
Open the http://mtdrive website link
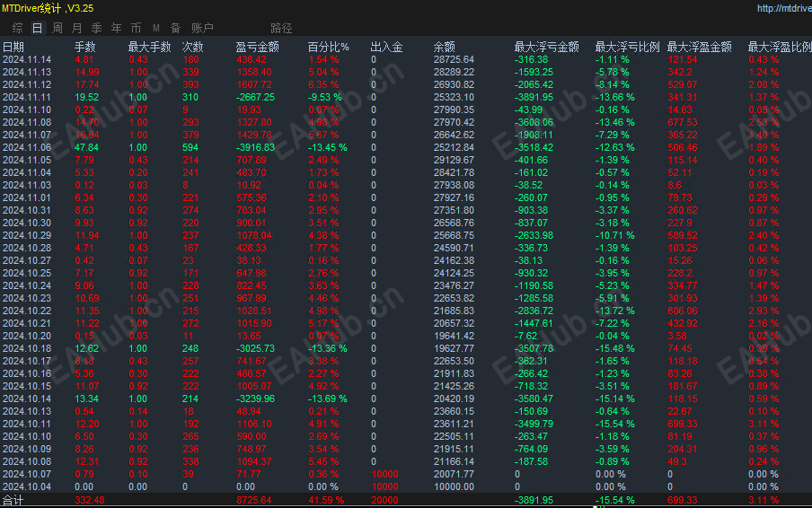pyautogui.click(x=784, y=8)
